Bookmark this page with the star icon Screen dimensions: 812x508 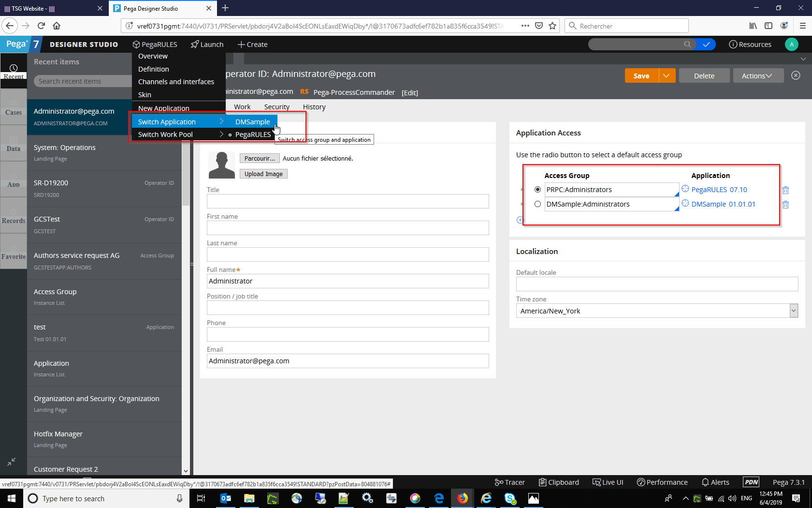point(552,26)
